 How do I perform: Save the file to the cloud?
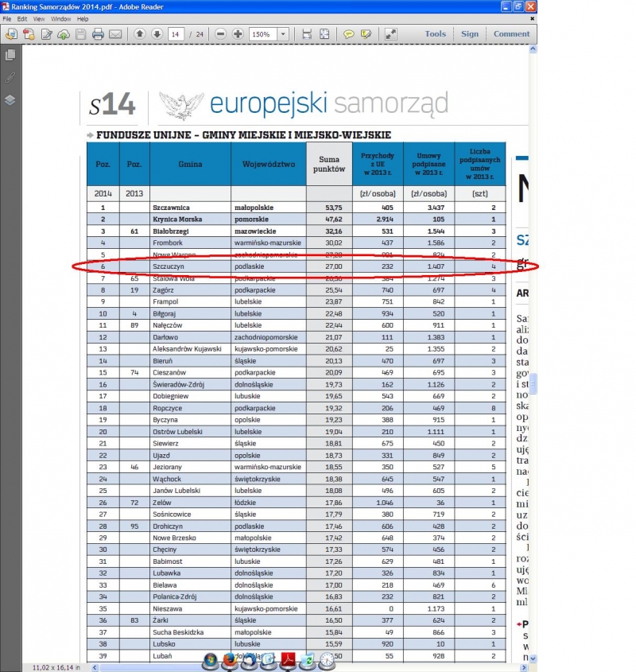(64, 34)
